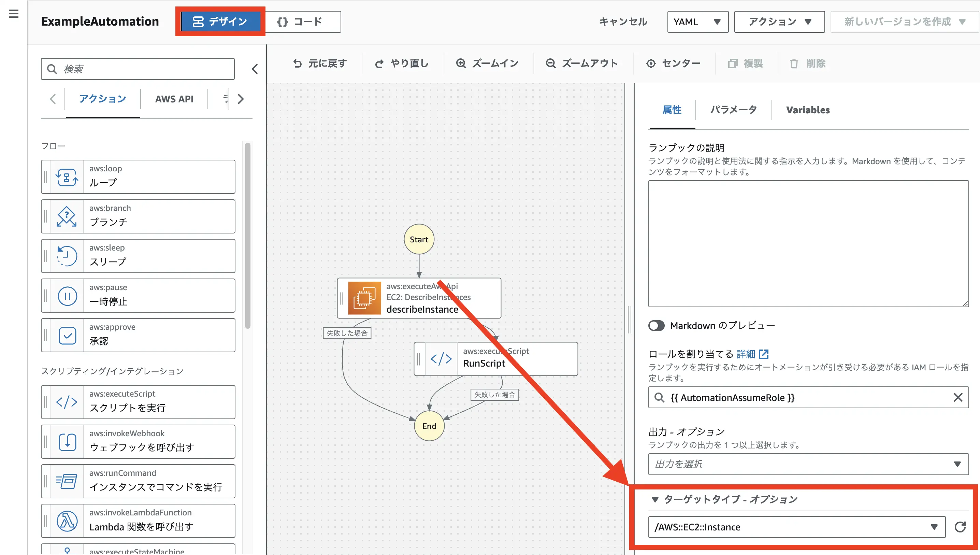Open the YAML format selector dropdown
This screenshot has width=980, height=555.
[696, 22]
